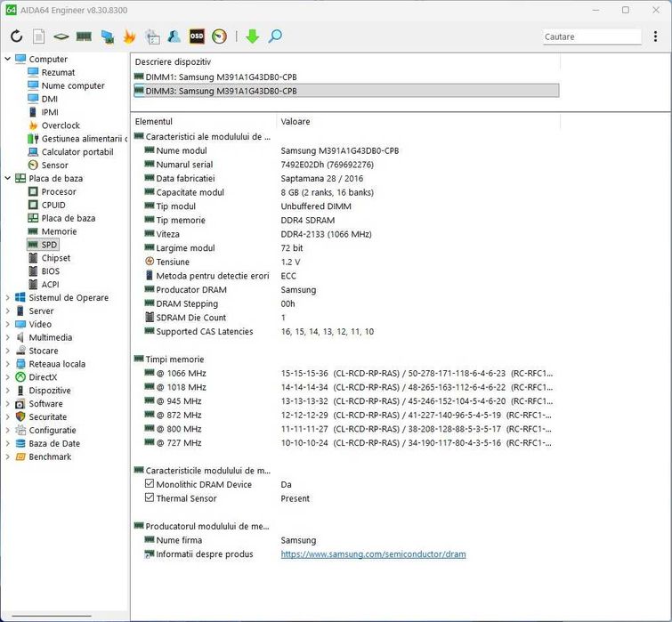Expand the Server tree node
The width and height of the screenshot is (672, 622).
pyautogui.click(x=7, y=311)
